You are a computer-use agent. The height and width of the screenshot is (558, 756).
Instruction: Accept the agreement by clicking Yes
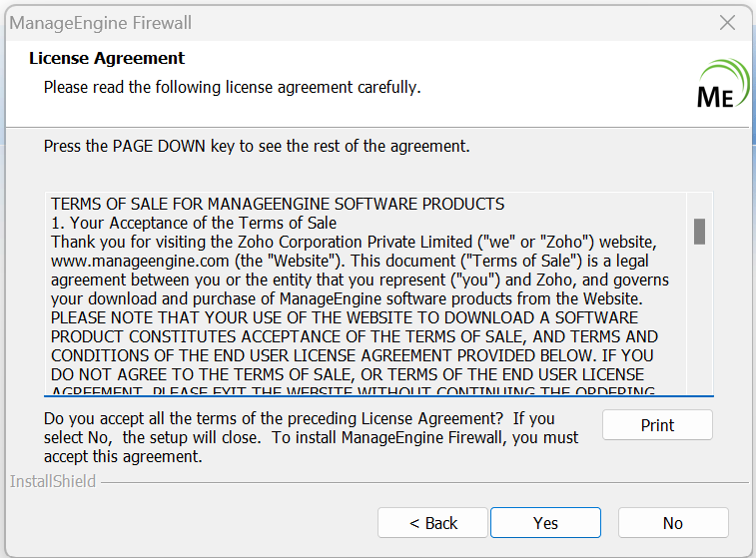(545, 523)
